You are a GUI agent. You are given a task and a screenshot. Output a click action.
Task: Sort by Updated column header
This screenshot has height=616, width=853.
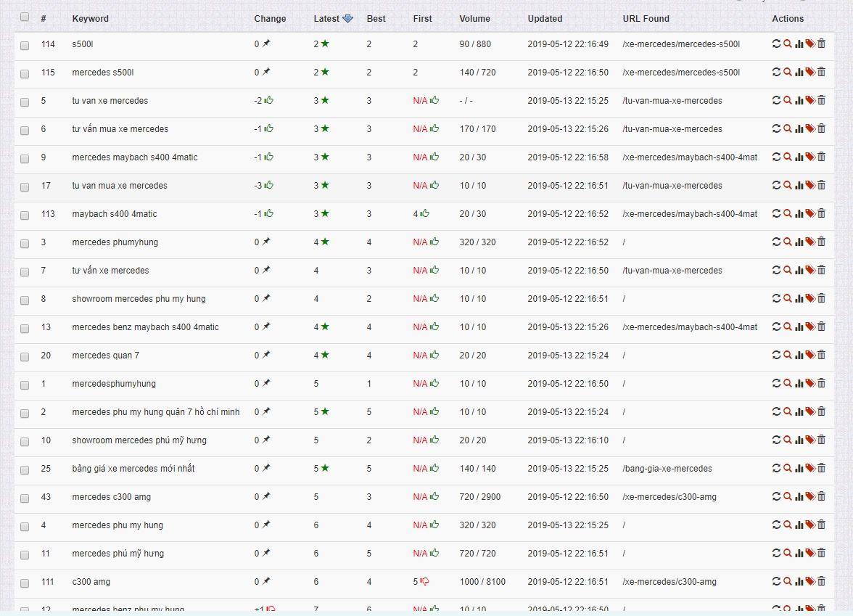[x=545, y=19]
